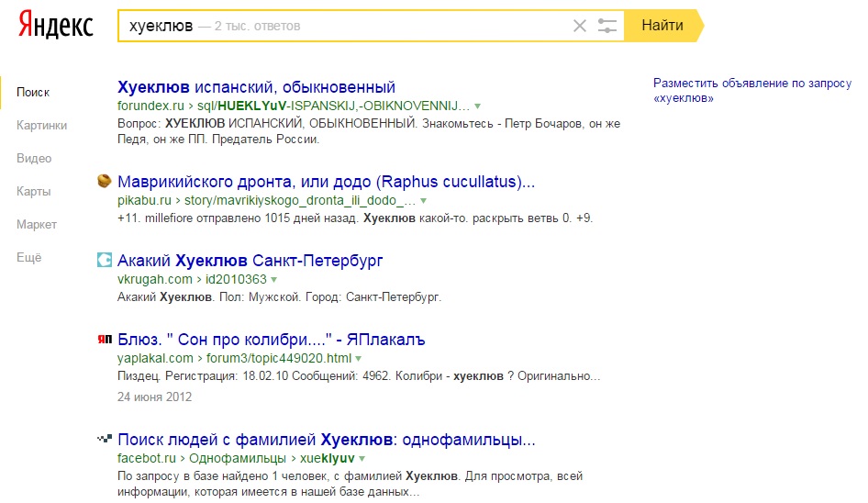Image resolution: width=868 pixels, height=503 pixels.
Task: Click forum3/topic449020.html URL path
Action: pos(279,358)
